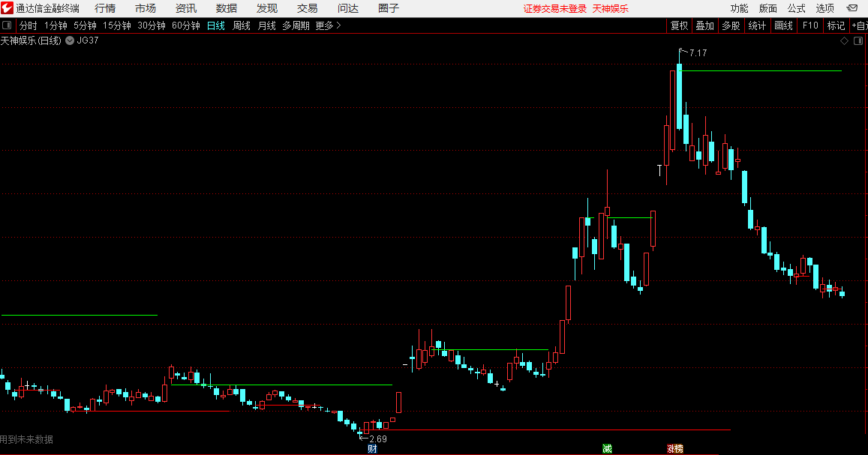Open the 功能 menu
The width and height of the screenshot is (868, 455).
point(739,8)
